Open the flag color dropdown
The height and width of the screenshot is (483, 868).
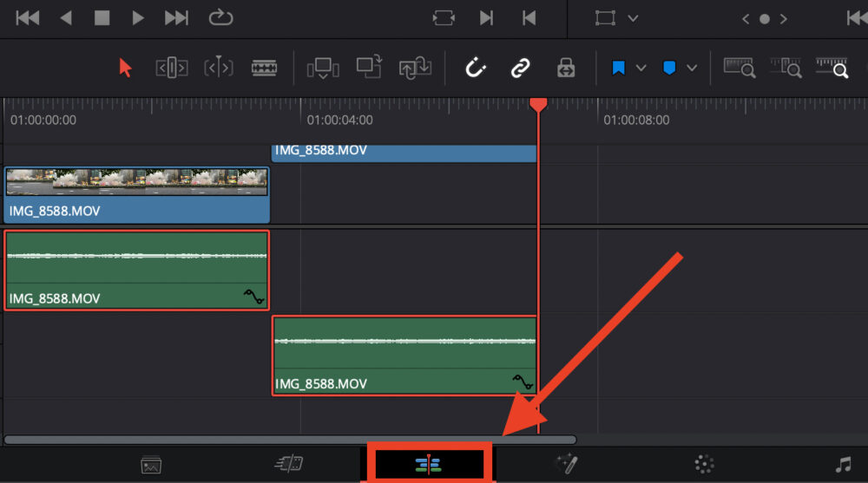[641, 68]
